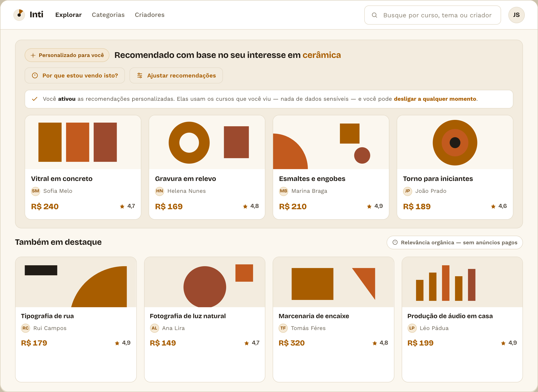The width and height of the screenshot is (538, 392).
Task: Click the 'Torno para iniciantes' title
Action: (438, 179)
